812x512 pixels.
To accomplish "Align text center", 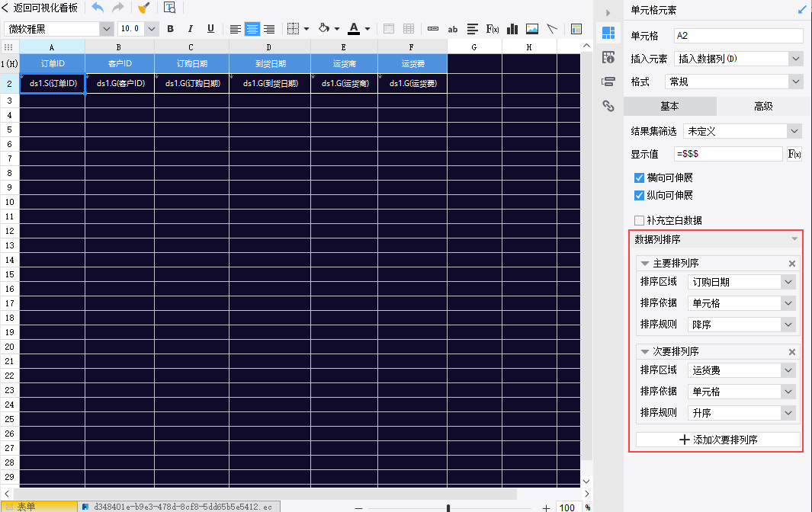I will point(252,29).
